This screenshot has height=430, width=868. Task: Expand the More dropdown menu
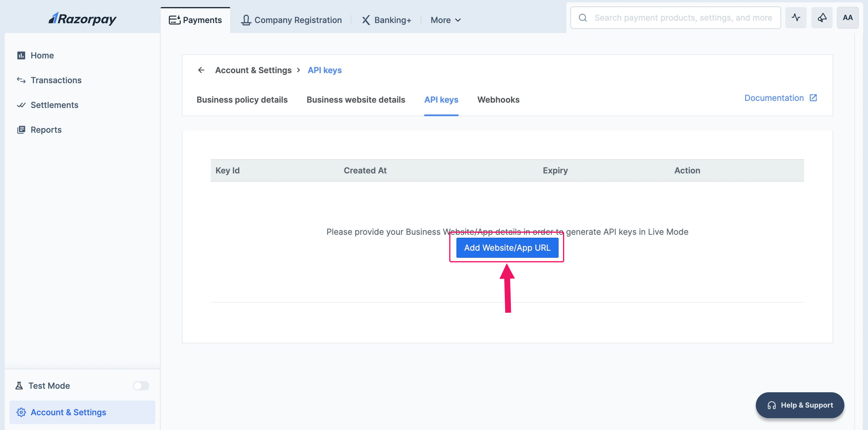pos(445,20)
